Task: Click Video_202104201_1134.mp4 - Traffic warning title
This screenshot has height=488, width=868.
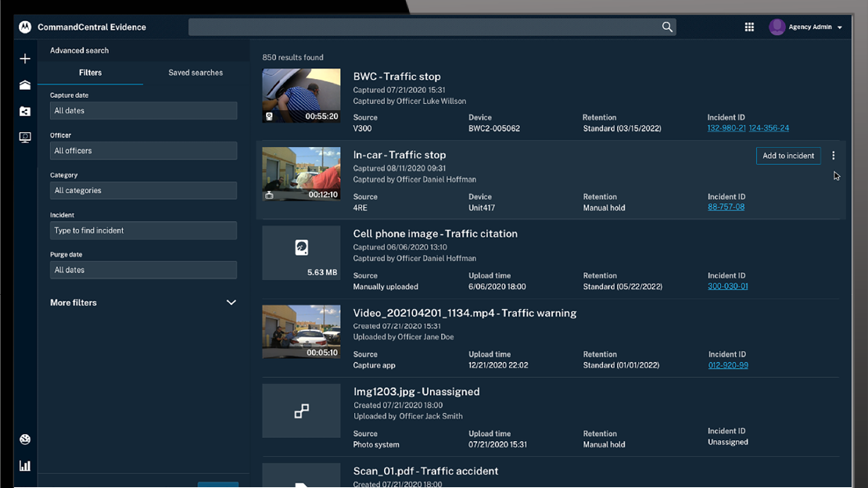Action: pos(464,313)
